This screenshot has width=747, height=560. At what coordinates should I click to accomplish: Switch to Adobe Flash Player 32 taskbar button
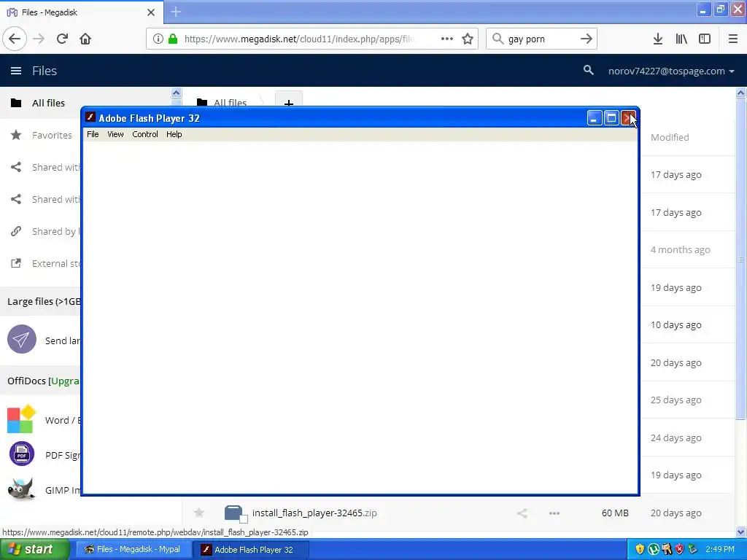tap(251, 550)
